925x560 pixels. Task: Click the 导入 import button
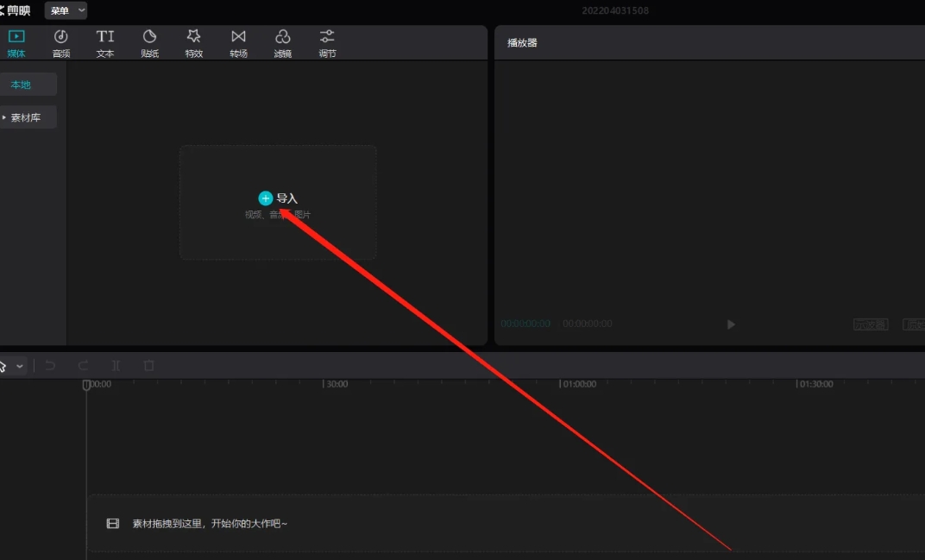[x=278, y=198]
